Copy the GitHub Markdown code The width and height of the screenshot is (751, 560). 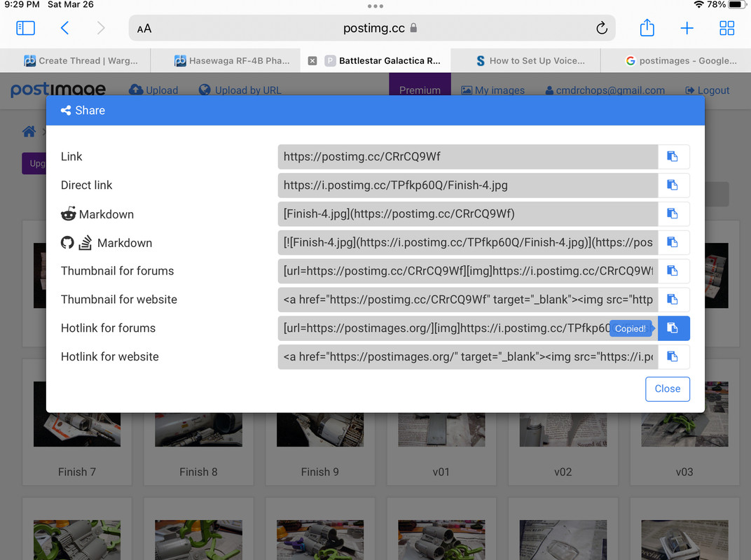[673, 242]
